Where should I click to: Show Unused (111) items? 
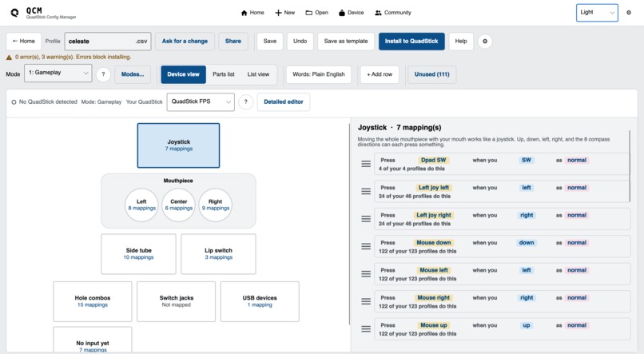pyautogui.click(x=431, y=74)
